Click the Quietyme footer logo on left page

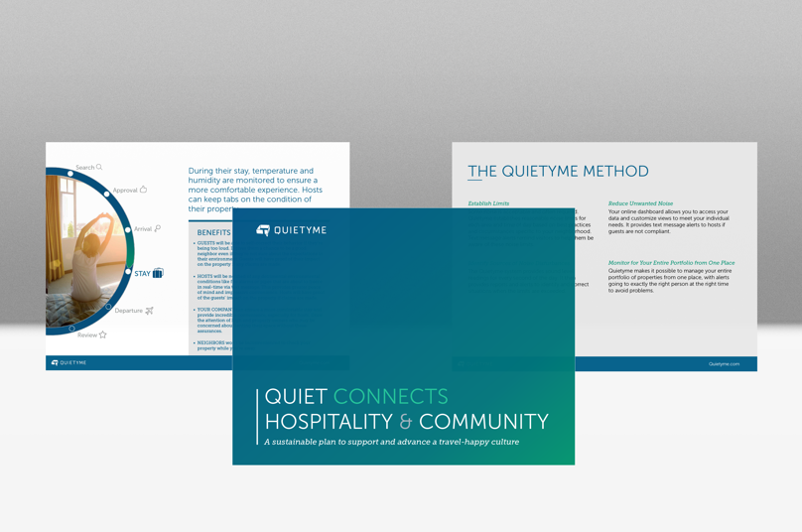[69, 362]
